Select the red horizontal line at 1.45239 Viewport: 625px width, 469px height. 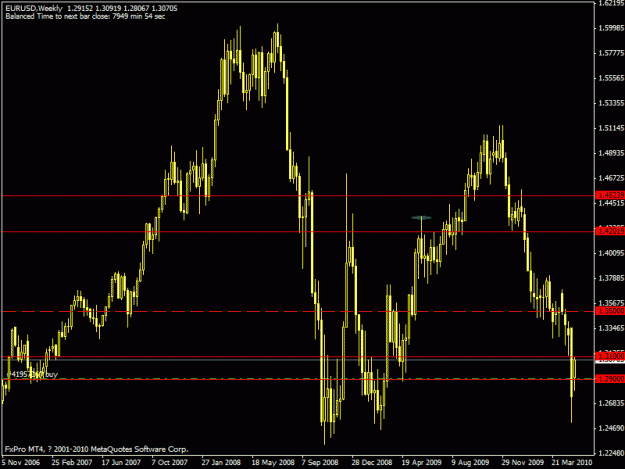pyautogui.click(x=298, y=196)
